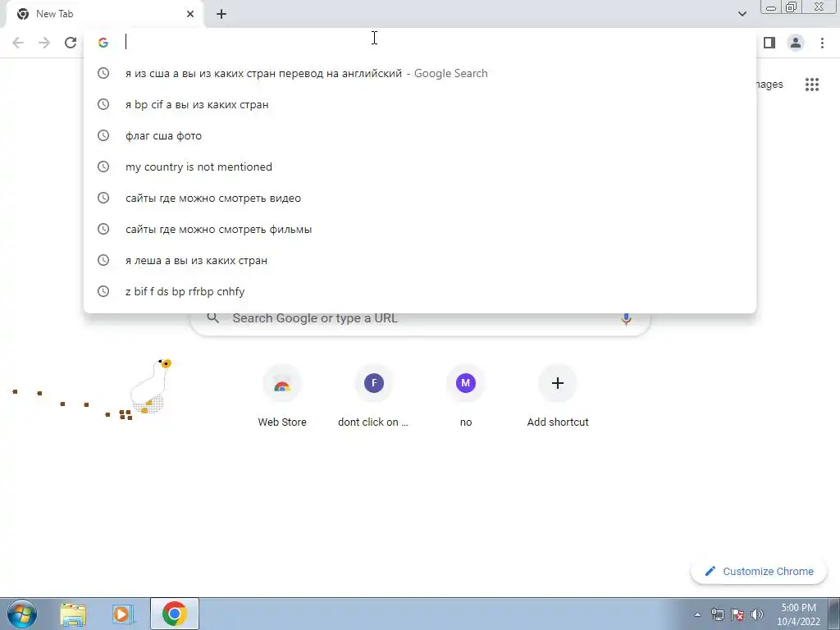Choose suggestion 'я леша а вы из каких стран'
This screenshot has width=840, height=630.
click(420, 260)
